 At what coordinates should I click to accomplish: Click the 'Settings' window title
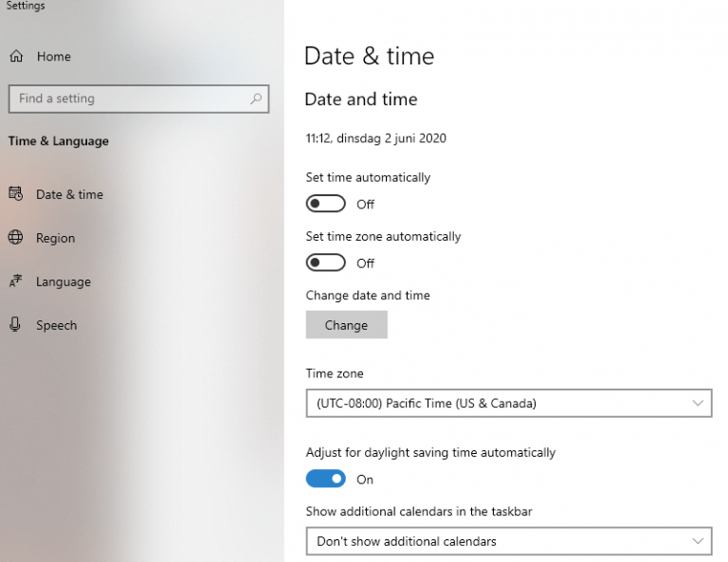coord(26,6)
